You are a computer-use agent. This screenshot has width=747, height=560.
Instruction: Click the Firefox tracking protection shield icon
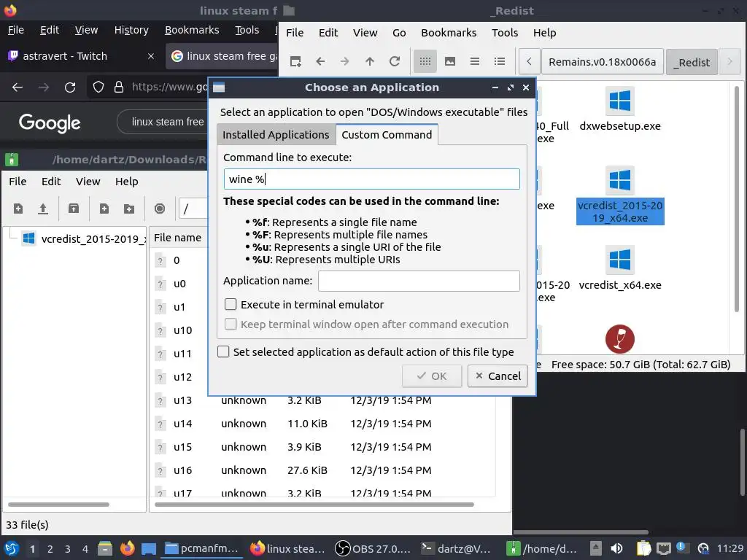98,87
